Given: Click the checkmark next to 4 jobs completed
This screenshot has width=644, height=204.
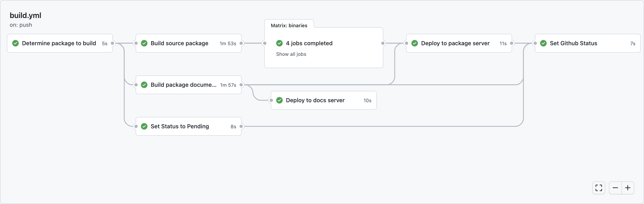Looking at the screenshot, I should pos(279,43).
